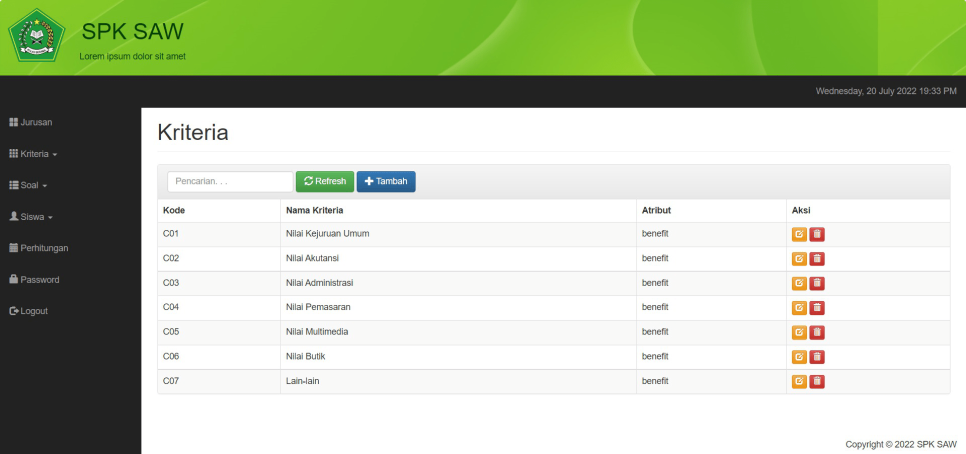This screenshot has width=966, height=454.
Task: Edit the C03 Nilai Administrasi criterion
Action: (x=799, y=283)
